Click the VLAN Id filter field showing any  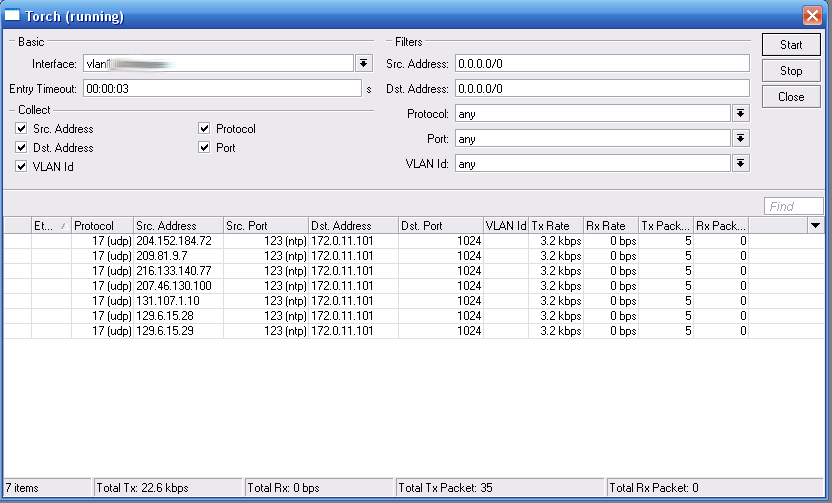593,163
